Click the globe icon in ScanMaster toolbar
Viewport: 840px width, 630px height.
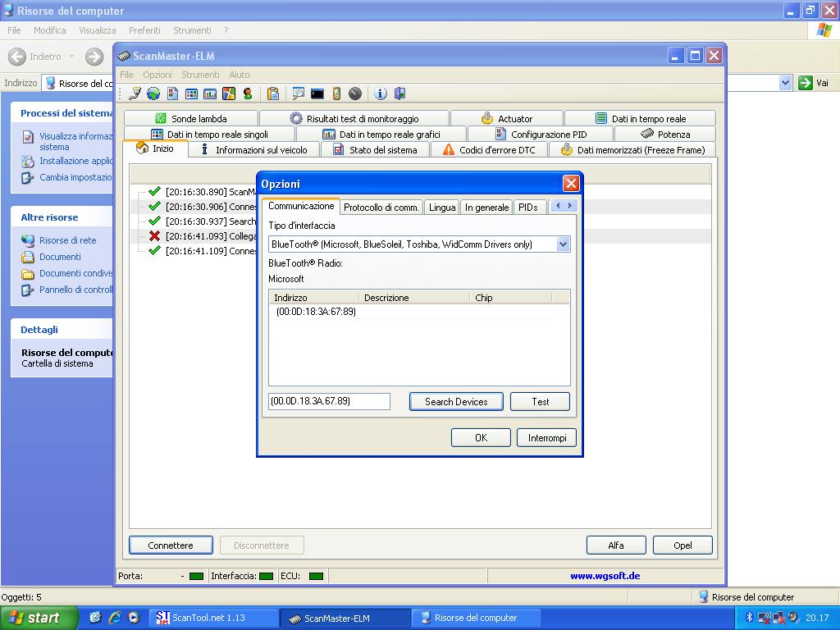pos(153,94)
